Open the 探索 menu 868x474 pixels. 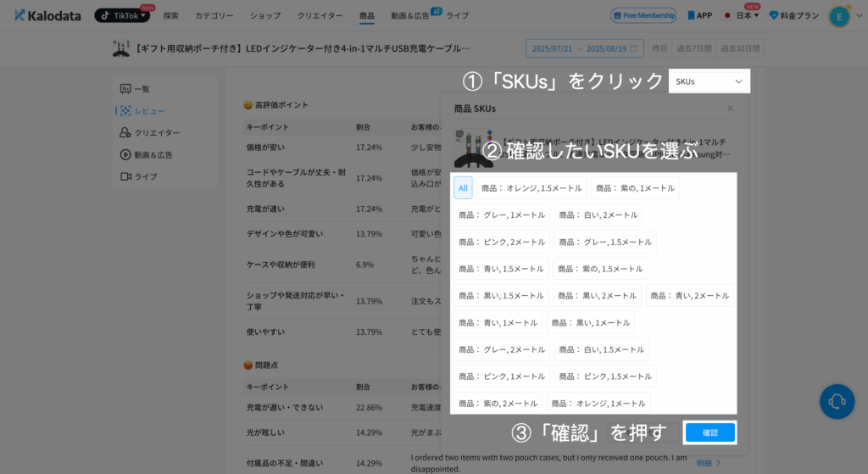point(171,15)
